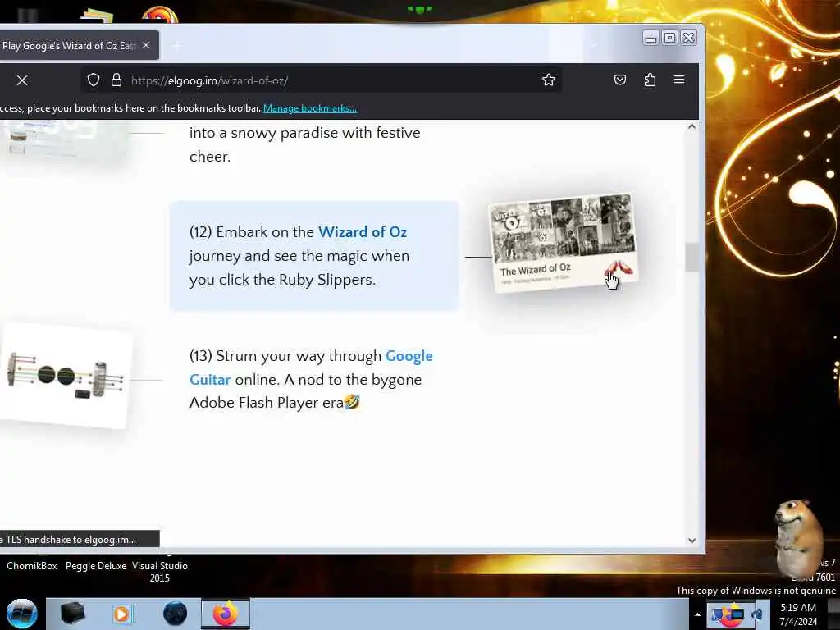Screen dimensions: 840x630
Task: Click the vertical scrollbar thumb
Action: [x=692, y=257]
